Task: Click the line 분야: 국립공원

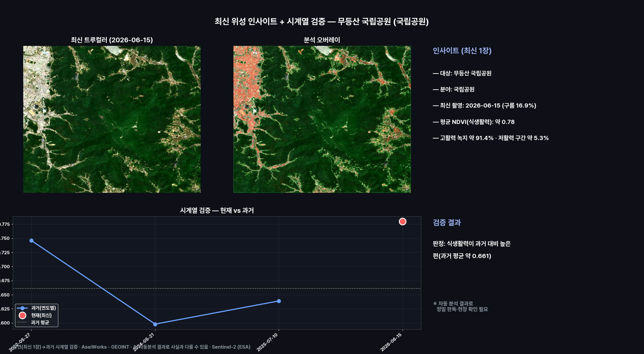Action: pyautogui.click(x=453, y=89)
